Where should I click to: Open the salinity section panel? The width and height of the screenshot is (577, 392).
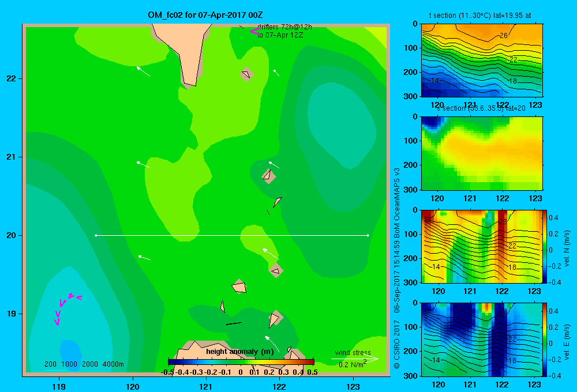(x=482, y=153)
